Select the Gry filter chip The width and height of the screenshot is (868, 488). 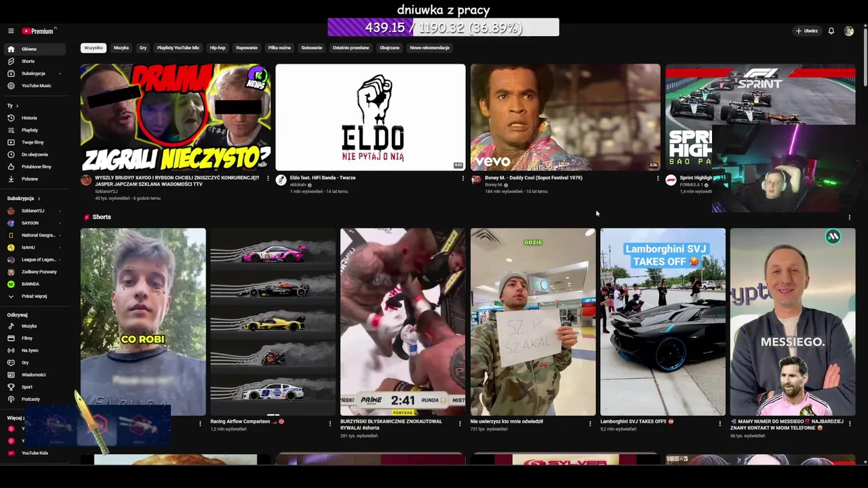[x=143, y=48]
